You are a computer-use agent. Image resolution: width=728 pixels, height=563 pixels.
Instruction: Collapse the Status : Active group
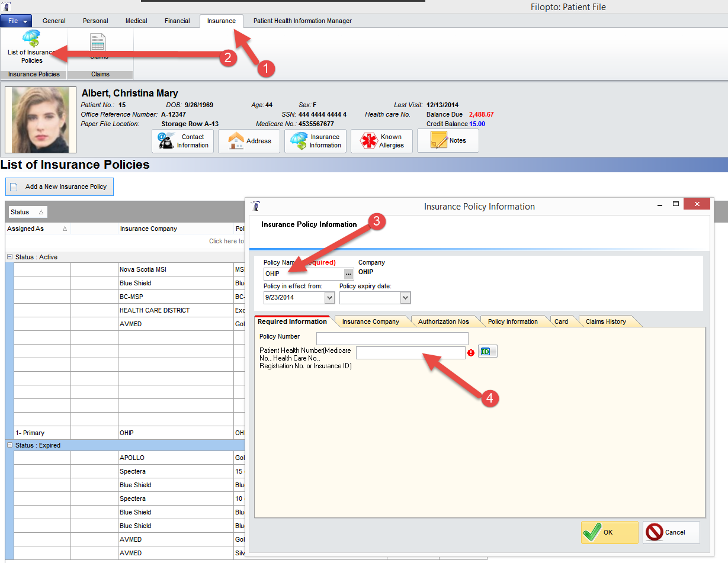point(10,257)
